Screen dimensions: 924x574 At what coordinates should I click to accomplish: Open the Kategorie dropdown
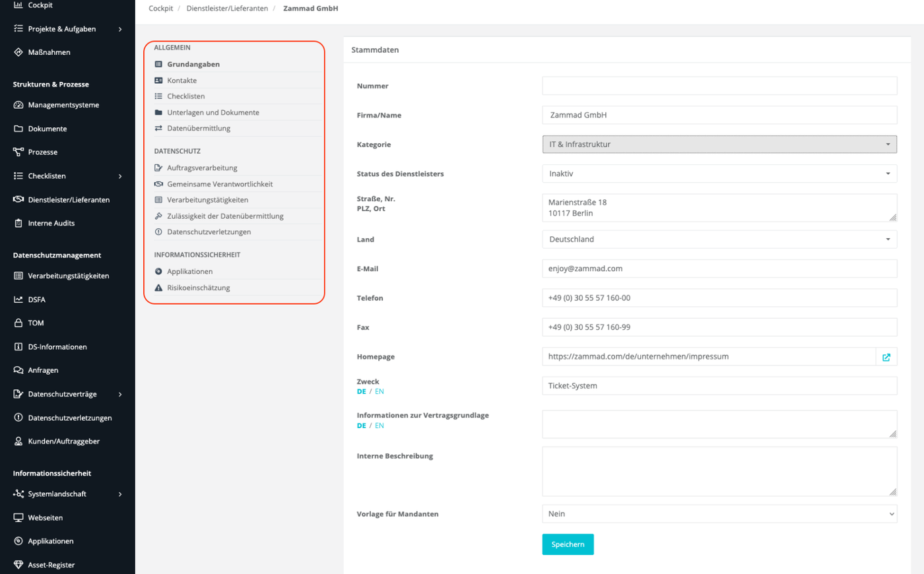point(719,144)
